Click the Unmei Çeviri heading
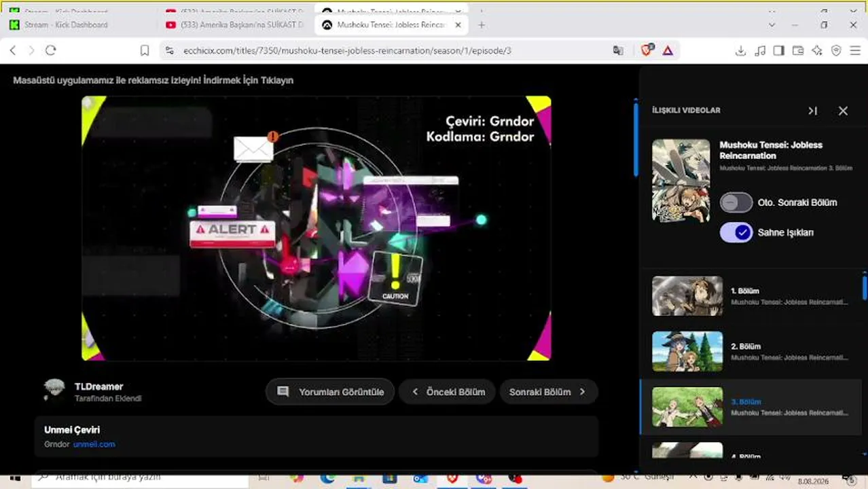The image size is (868, 489). 72,430
